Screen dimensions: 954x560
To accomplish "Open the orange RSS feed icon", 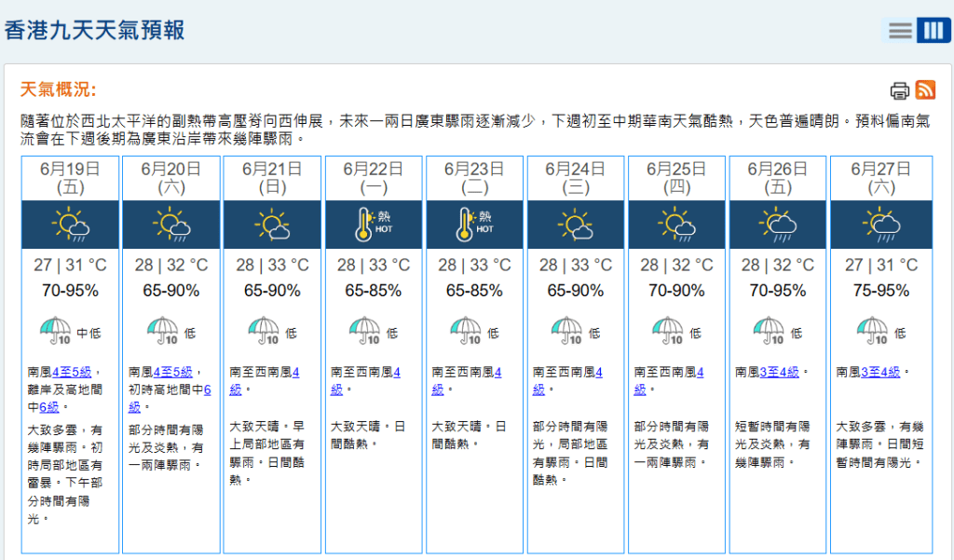I will [925, 89].
